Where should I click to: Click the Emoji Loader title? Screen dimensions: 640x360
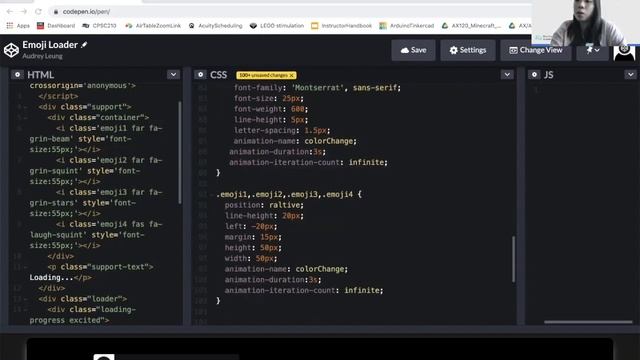[50, 44]
